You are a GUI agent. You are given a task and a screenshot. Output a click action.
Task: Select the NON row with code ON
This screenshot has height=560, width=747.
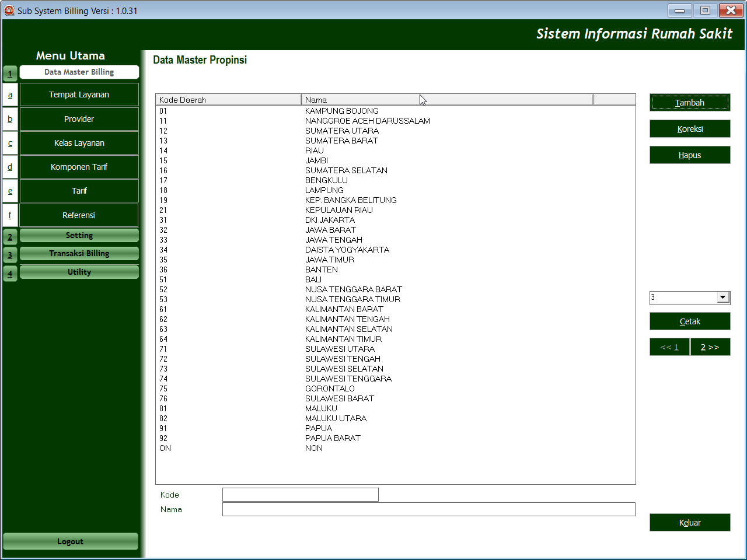[395, 448]
